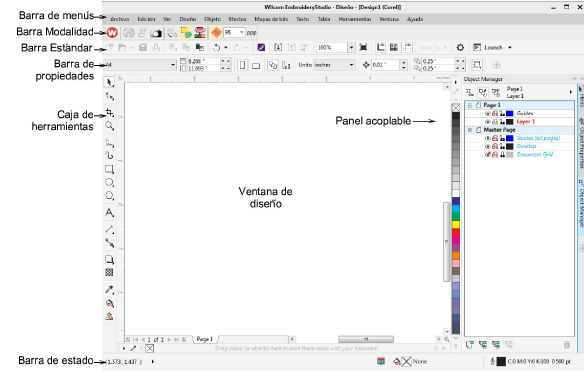Click the Full-screen preview icon
584x386 pixels.
363,47
